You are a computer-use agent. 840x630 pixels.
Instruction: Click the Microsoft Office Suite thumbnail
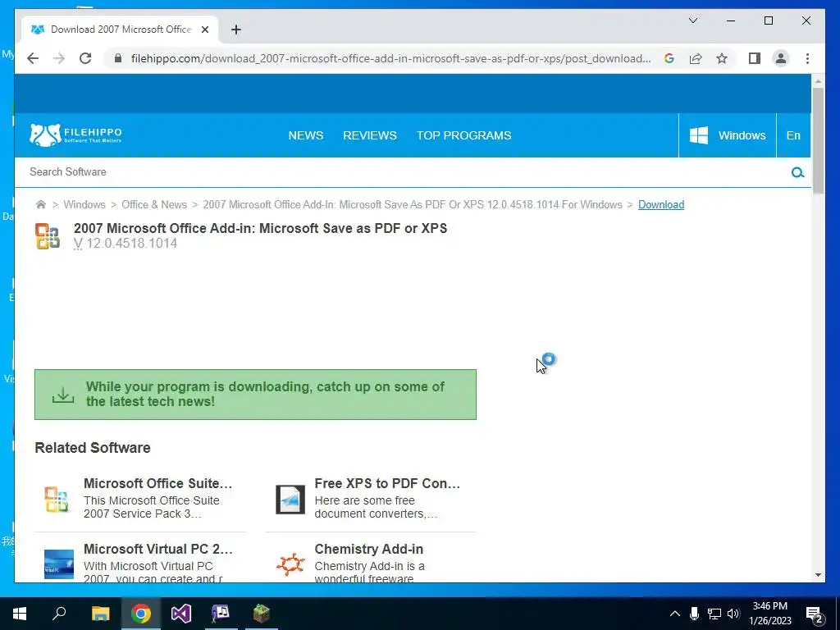click(x=57, y=500)
